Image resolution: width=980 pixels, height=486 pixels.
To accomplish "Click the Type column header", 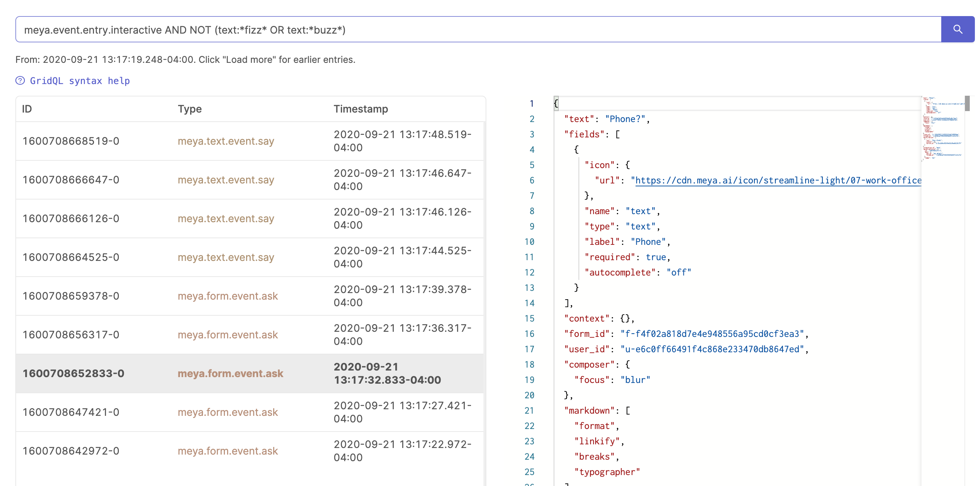I will (189, 109).
